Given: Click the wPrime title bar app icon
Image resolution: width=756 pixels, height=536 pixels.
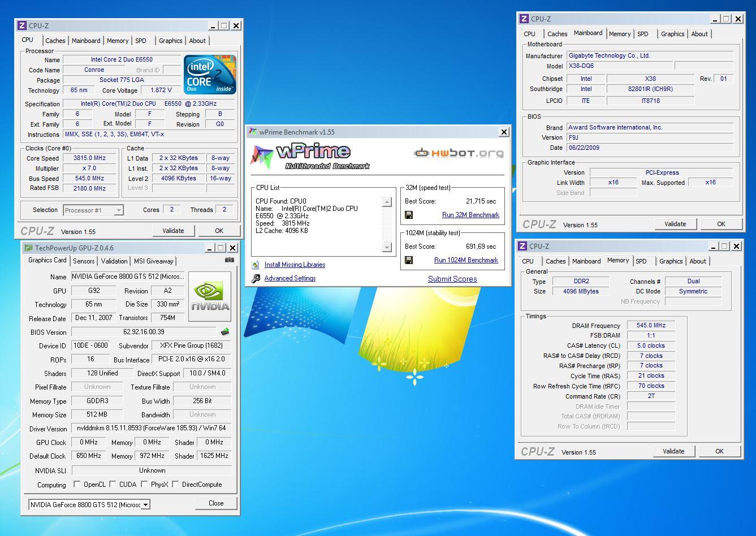Looking at the screenshot, I should tap(253, 132).
